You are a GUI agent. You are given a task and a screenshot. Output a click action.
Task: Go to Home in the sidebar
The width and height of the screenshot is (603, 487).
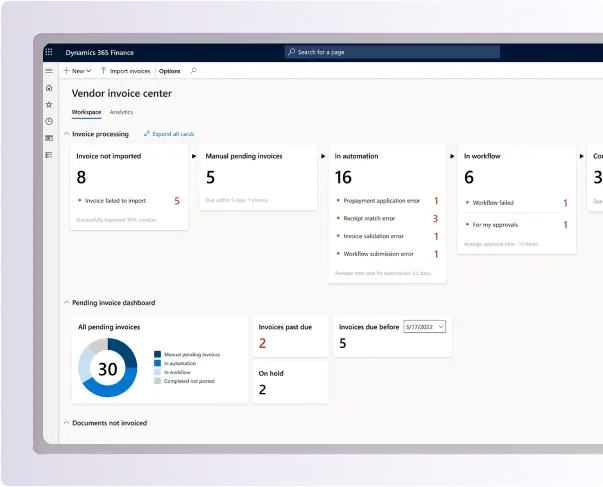(x=49, y=88)
